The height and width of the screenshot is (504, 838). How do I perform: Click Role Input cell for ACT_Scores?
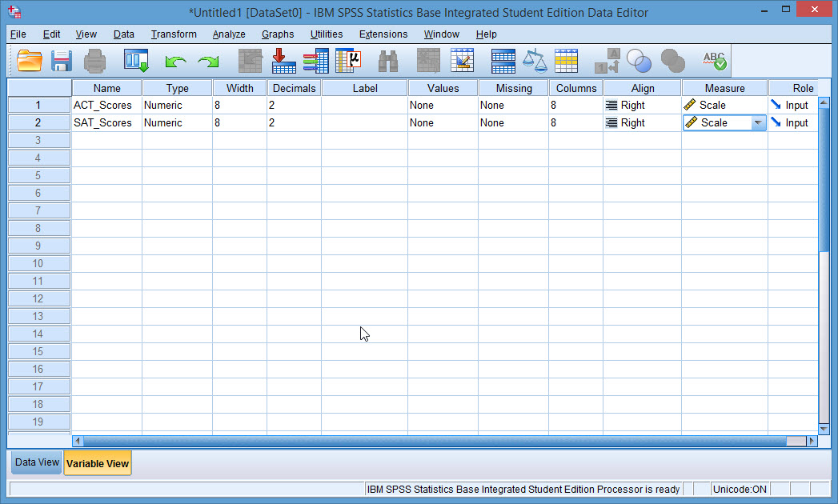[x=793, y=106]
